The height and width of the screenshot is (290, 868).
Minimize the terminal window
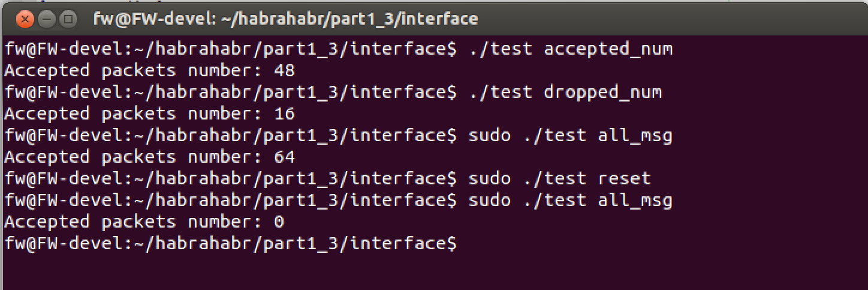tap(46, 19)
